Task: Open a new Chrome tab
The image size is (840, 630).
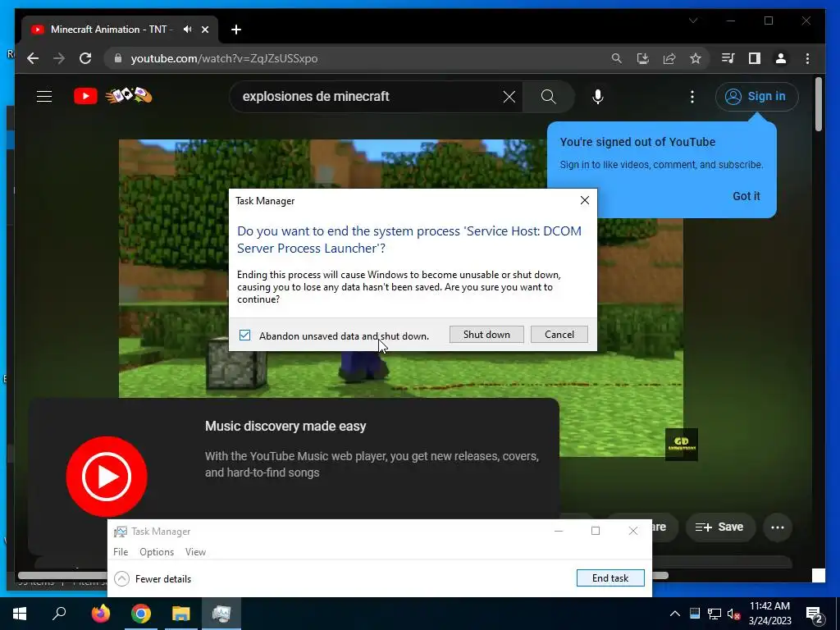Action: coord(236,30)
